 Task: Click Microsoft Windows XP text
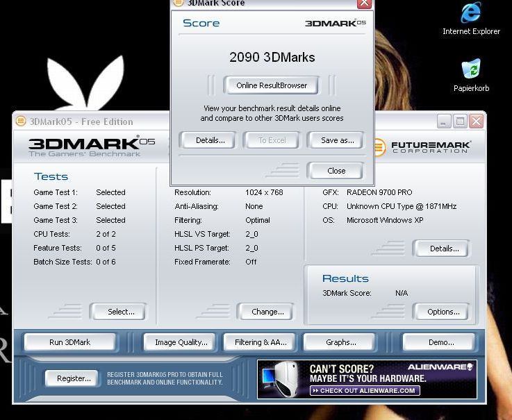385,220
